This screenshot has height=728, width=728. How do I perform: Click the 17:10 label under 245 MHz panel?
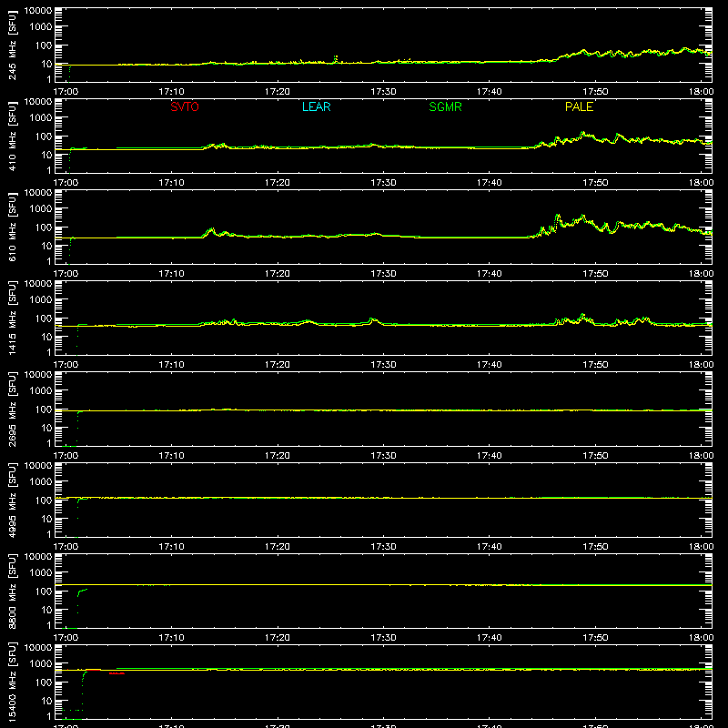(x=171, y=92)
